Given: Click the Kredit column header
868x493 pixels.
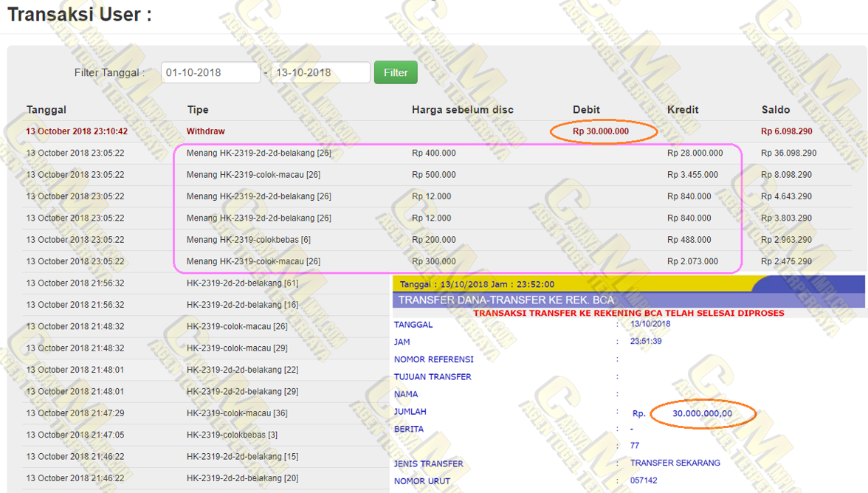Looking at the screenshot, I should [x=683, y=110].
